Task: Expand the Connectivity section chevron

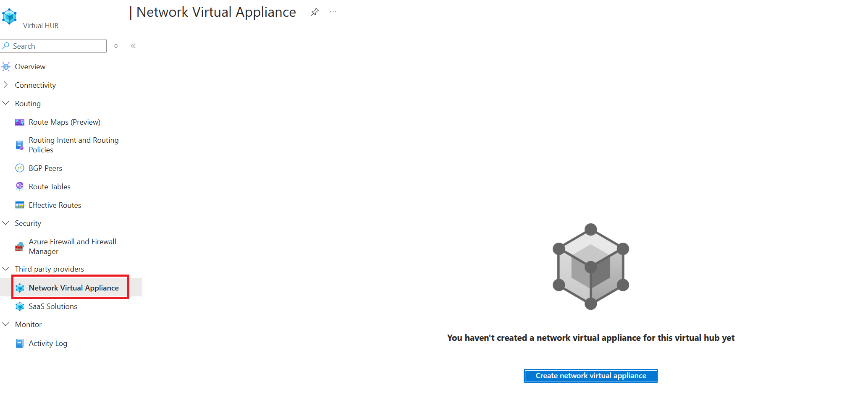Action: [x=5, y=85]
